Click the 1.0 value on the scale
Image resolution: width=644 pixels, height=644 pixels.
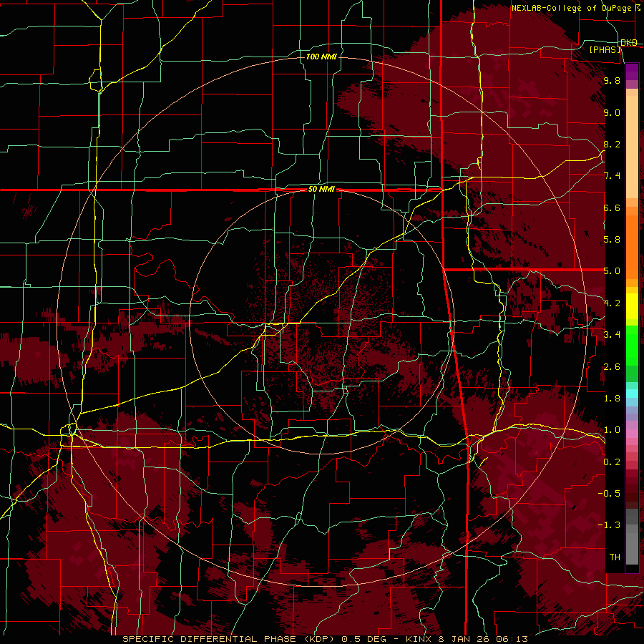pos(612,430)
